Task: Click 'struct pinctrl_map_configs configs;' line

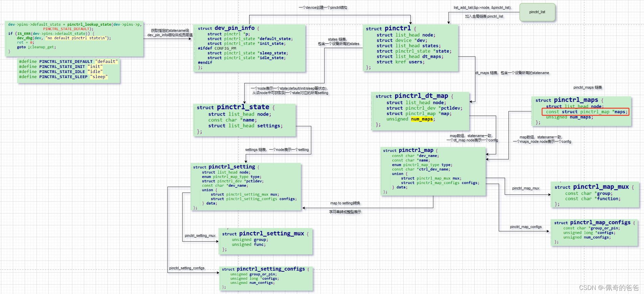Action: pyautogui.click(x=440, y=183)
